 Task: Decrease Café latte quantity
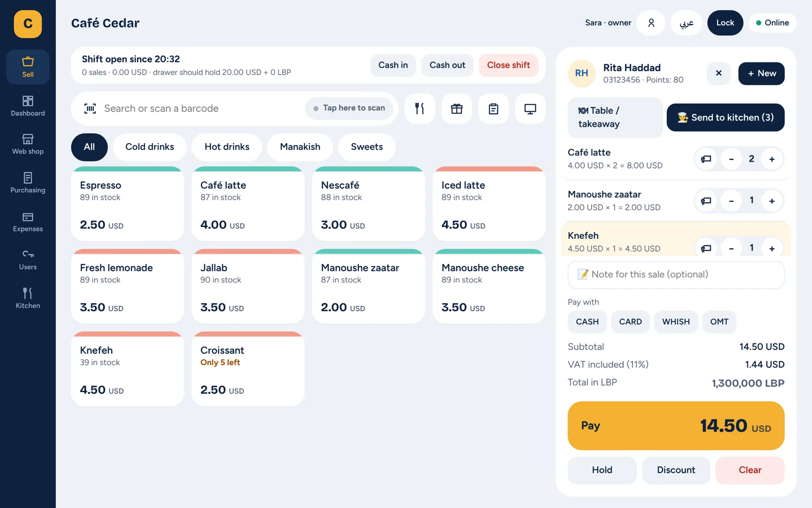(731, 159)
